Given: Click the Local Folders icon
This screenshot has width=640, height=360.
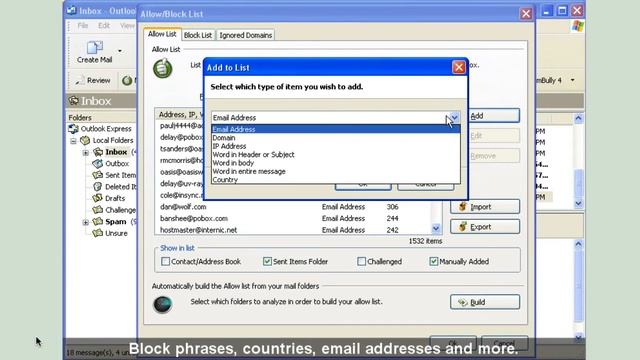Looking at the screenshot, I should point(85,140).
